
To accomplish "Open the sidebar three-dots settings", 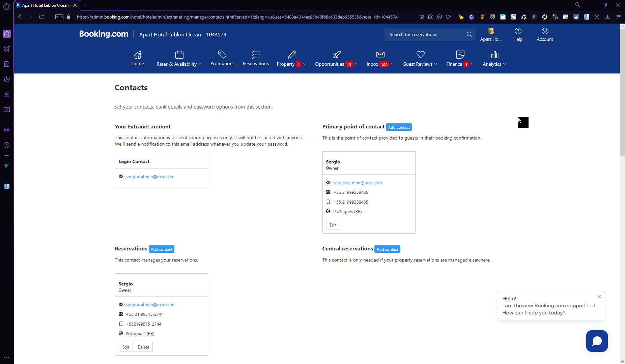I will tap(7, 357).
